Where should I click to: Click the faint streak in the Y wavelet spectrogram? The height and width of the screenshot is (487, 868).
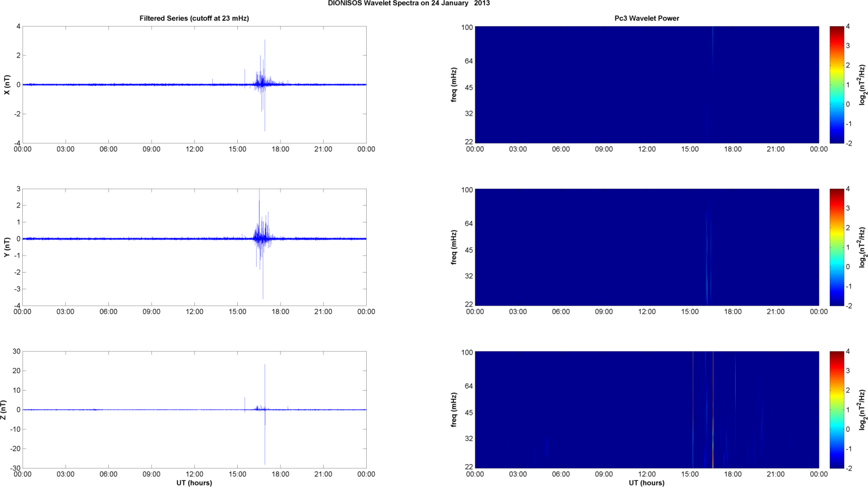(708, 257)
